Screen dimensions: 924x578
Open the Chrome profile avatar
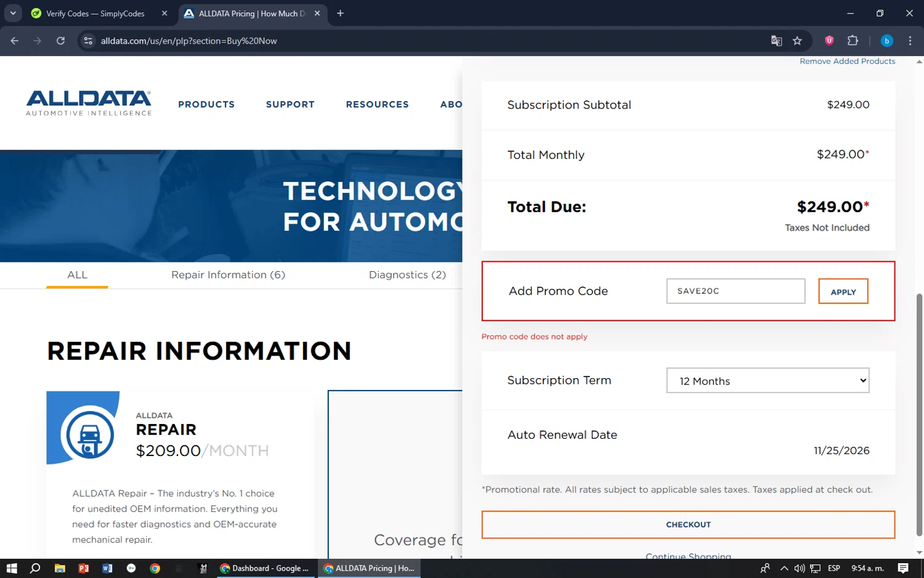tap(886, 41)
